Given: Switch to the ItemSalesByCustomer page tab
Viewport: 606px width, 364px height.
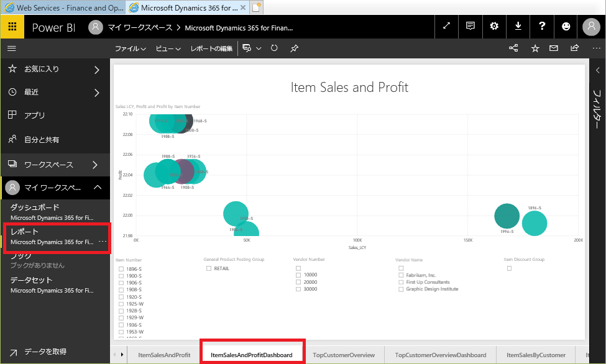Looking at the screenshot, I should tap(536, 355).
